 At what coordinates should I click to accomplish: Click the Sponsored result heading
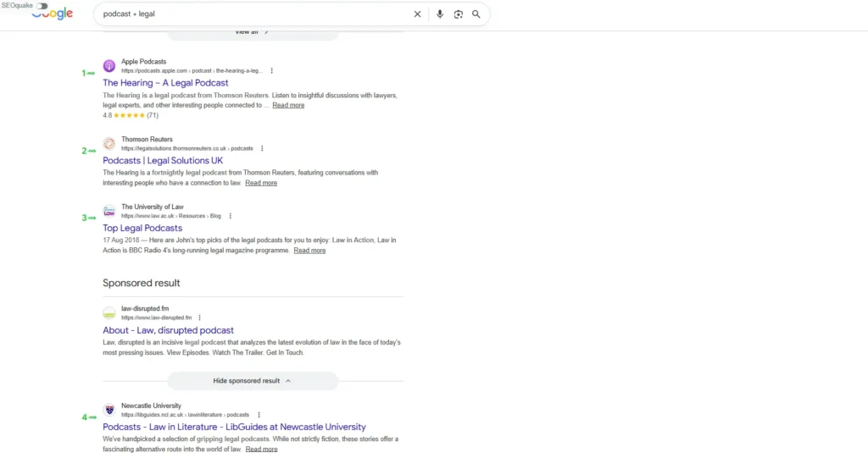tap(142, 283)
